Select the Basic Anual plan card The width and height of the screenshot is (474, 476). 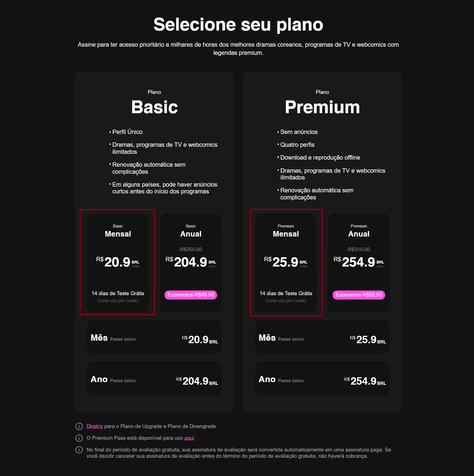(x=191, y=262)
